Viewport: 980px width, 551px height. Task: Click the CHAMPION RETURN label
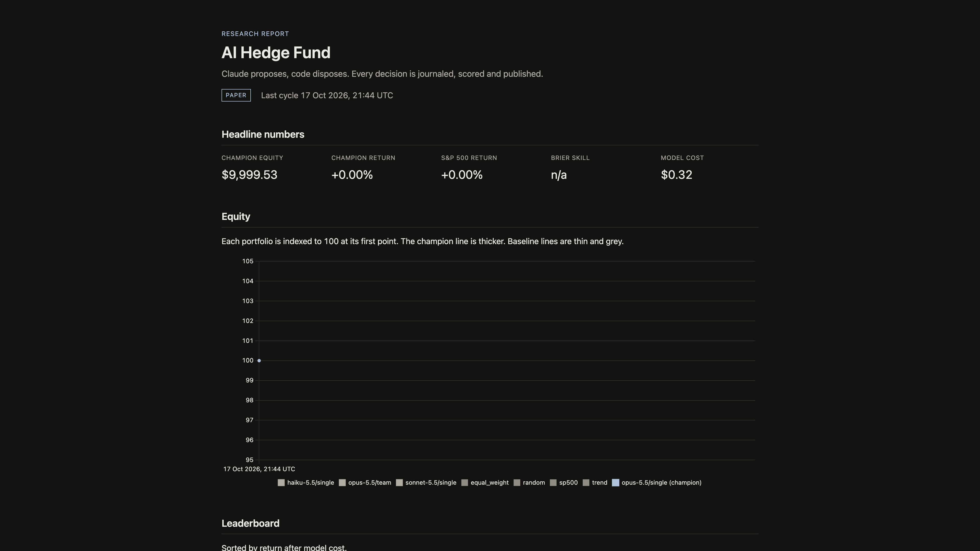(x=363, y=158)
